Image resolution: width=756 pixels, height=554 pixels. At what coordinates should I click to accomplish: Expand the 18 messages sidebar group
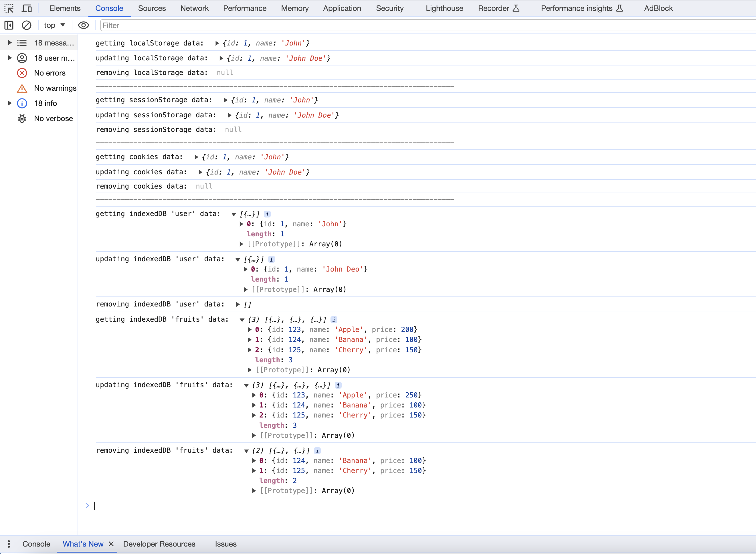10,43
